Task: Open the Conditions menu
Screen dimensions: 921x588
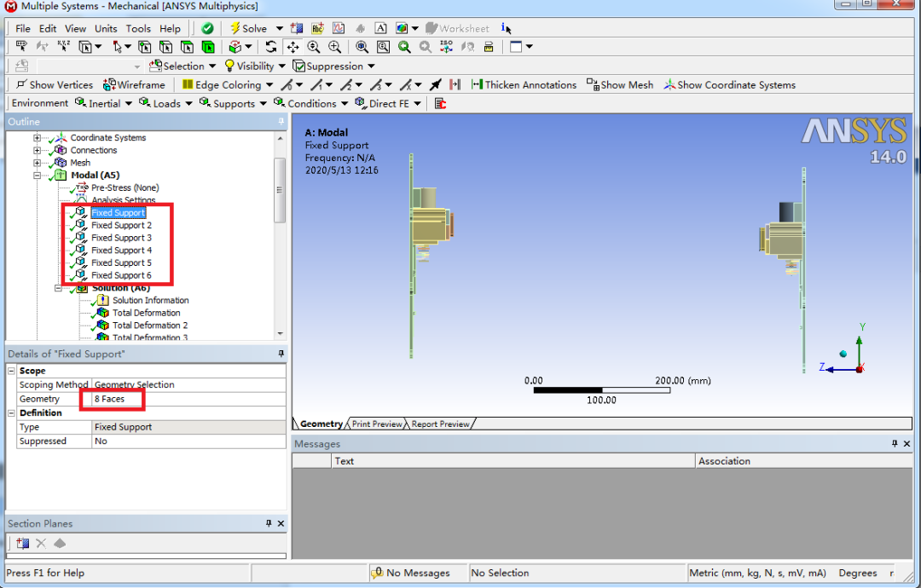Action: coord(310,103)
